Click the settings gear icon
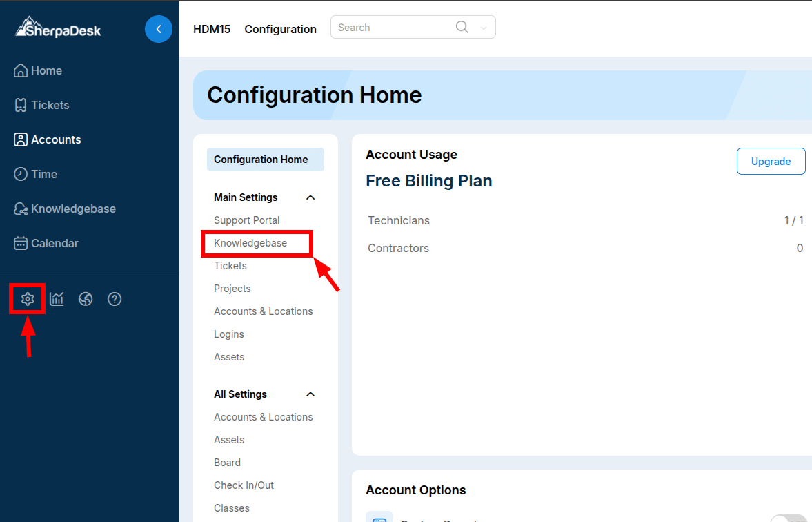Viewport: 812px width, 522px height. (27, 298)
